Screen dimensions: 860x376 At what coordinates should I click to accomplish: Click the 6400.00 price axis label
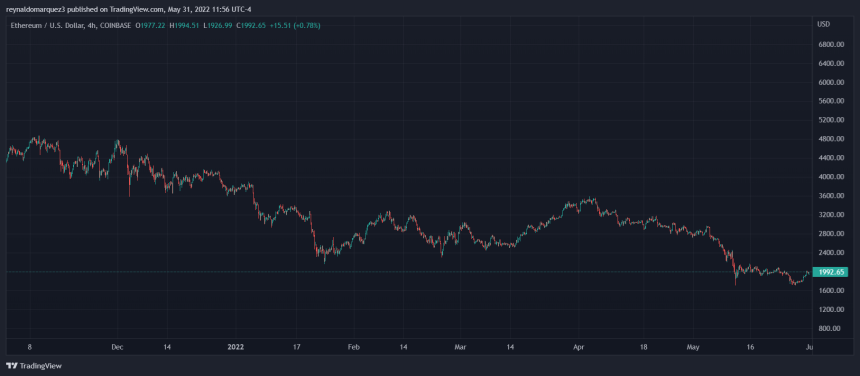tap(830, 64)
